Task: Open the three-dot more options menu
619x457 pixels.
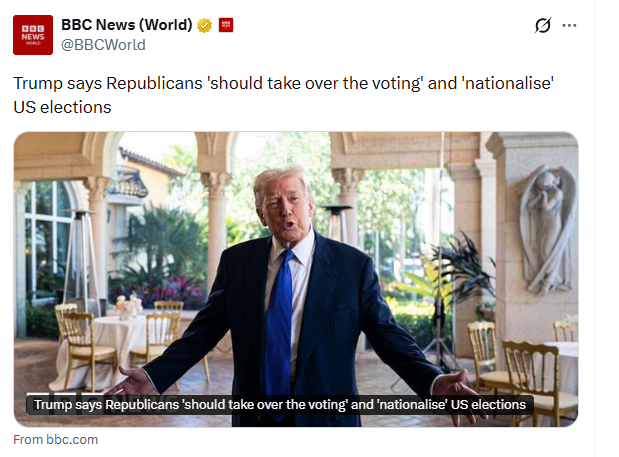Action: coord(570,25)
